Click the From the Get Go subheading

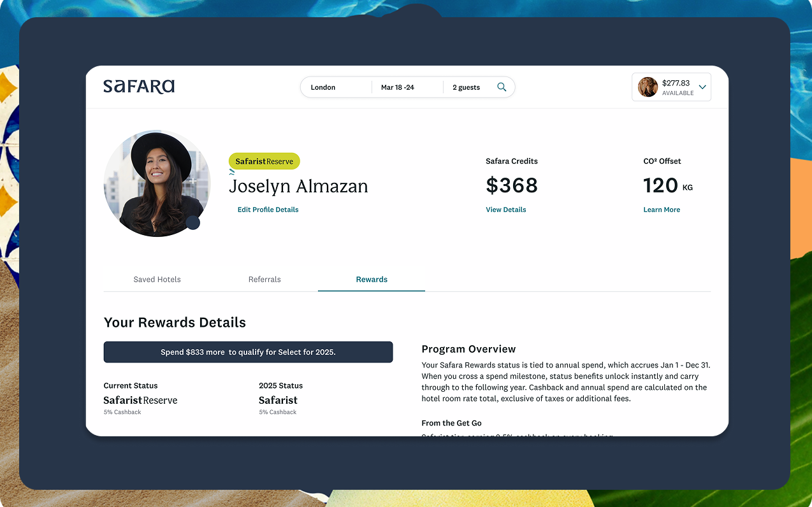(451, 423)
